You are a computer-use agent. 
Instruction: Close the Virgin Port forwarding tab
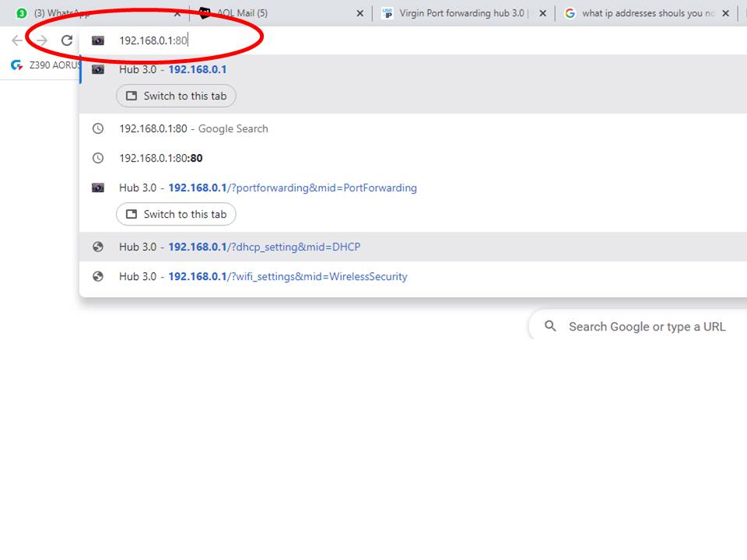coord(542,13)
